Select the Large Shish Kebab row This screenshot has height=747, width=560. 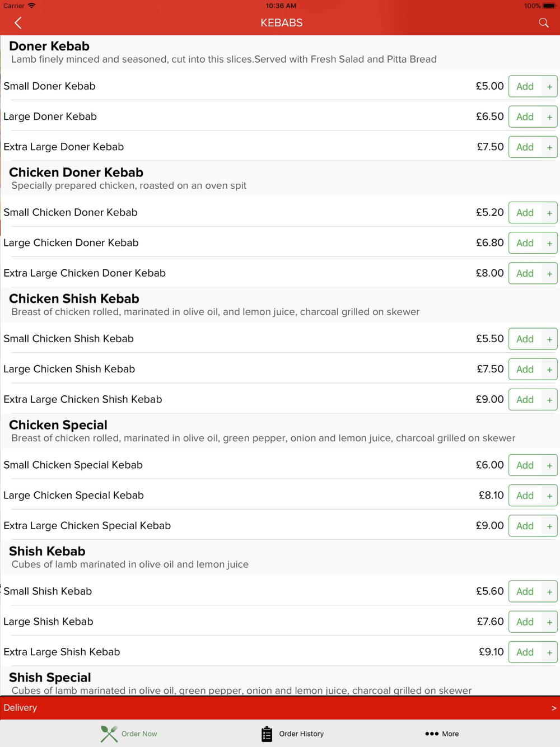tap(280, 622)
